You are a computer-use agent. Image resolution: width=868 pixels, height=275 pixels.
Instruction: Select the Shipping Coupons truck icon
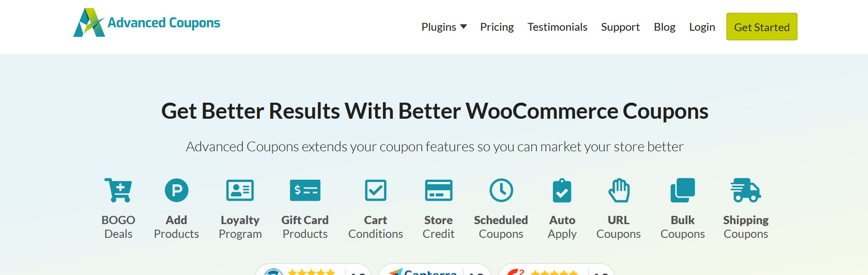(746, 190)
